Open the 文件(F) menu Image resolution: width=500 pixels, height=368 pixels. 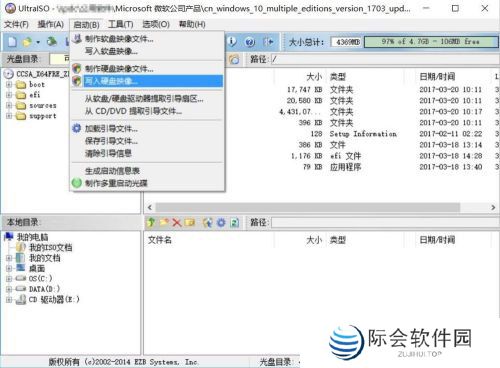pyautogui.click(x=16, y=24)
